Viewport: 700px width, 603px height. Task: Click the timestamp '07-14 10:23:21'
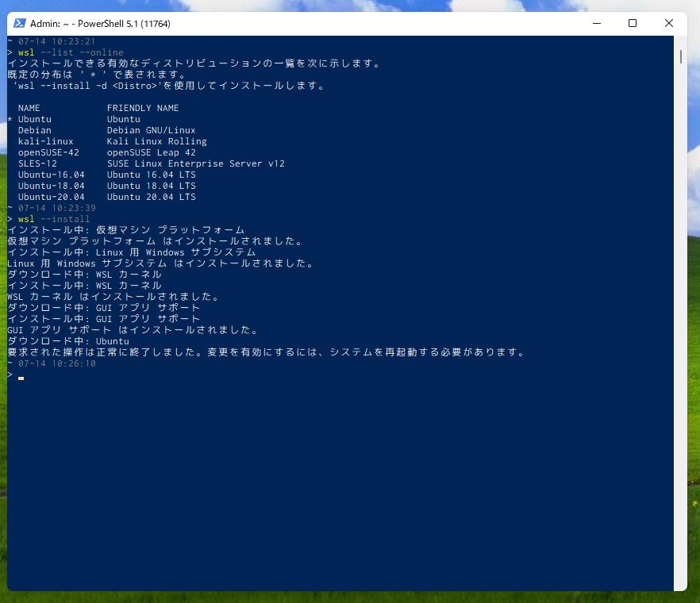[x=56, y=41]
